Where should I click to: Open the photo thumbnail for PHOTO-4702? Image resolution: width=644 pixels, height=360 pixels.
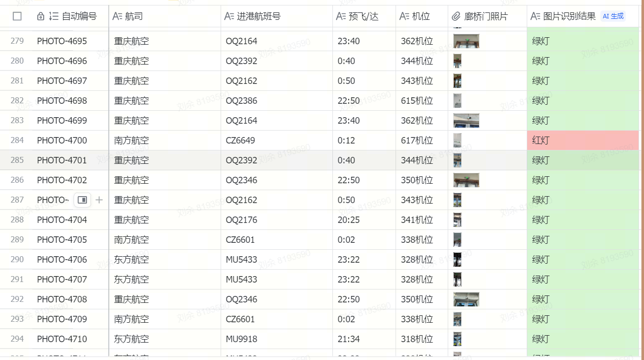click(x=466, y=180)
